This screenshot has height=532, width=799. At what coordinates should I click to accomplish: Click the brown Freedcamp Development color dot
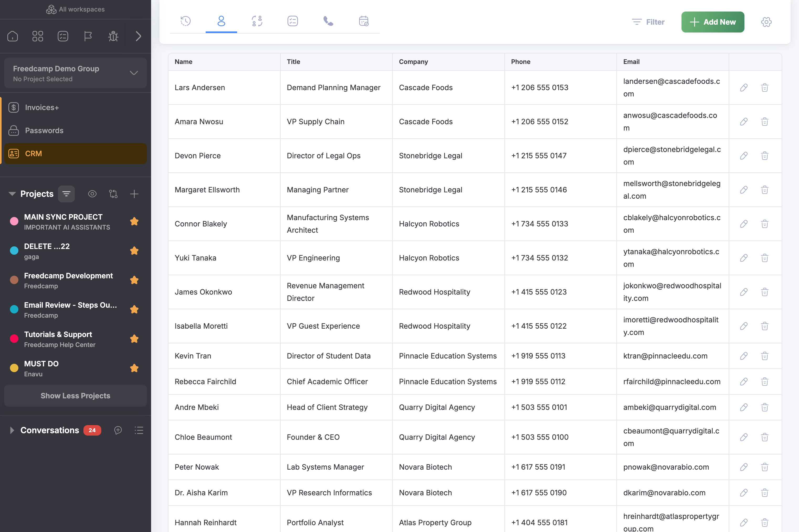click(x=14, y=280)
